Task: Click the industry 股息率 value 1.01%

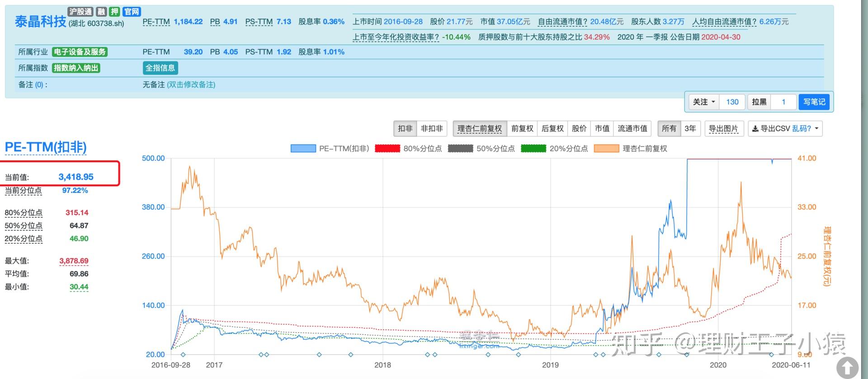Action: [x=334, y=52]
